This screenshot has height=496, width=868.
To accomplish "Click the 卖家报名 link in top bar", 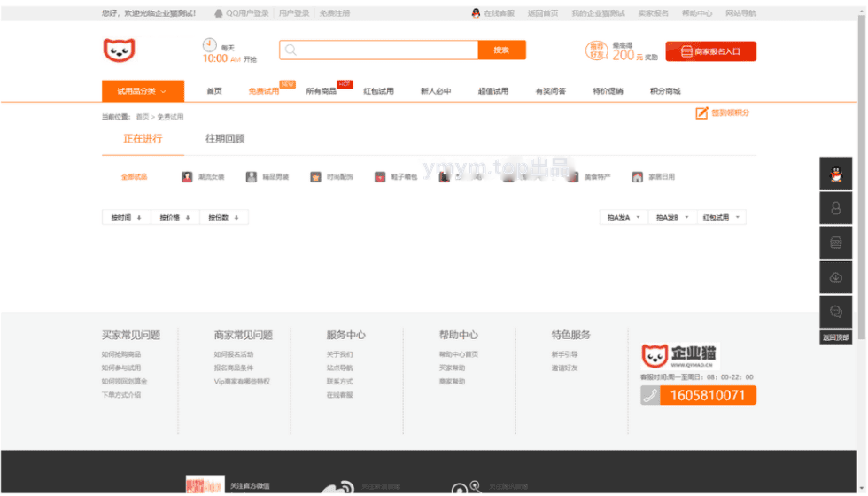I will (x=654, y=13).
